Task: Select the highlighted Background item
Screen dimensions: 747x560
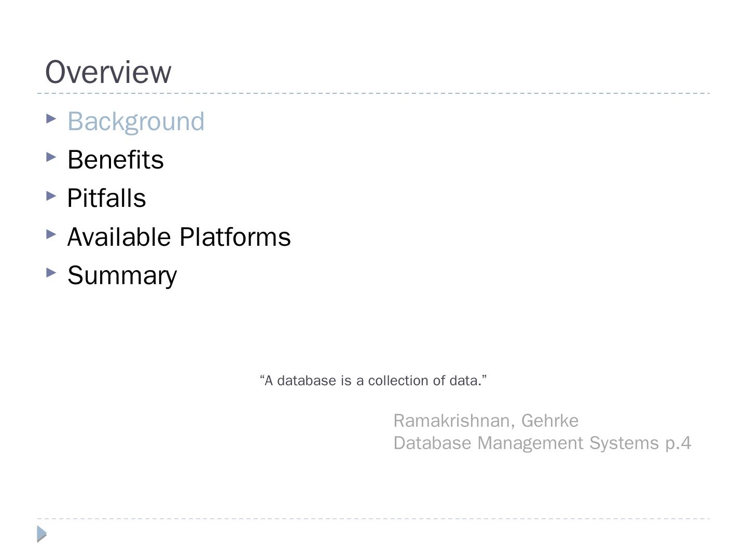Action: pyautogui.click(x=136, y=121)
